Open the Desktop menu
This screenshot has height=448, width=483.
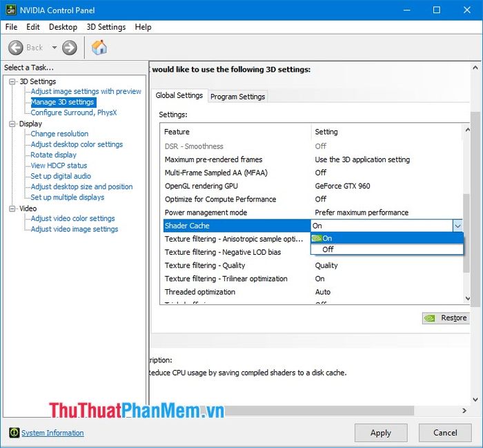tap(63, 27)
